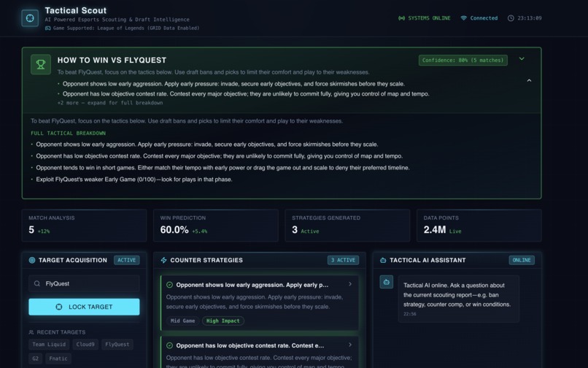Click the bot avatar next to chat message
The width and height of the screenshot is (588, 368).
coord(386,282)
